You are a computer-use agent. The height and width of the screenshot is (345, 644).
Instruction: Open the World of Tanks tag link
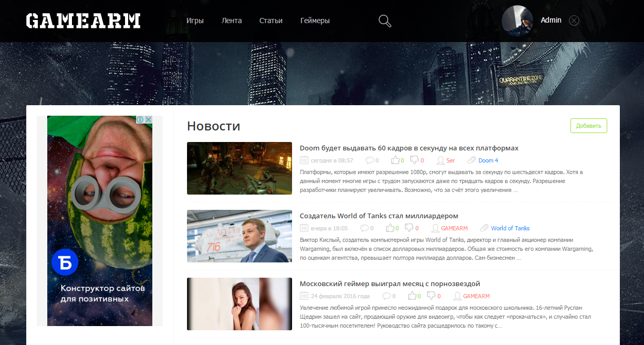click(x=510, y=228)
